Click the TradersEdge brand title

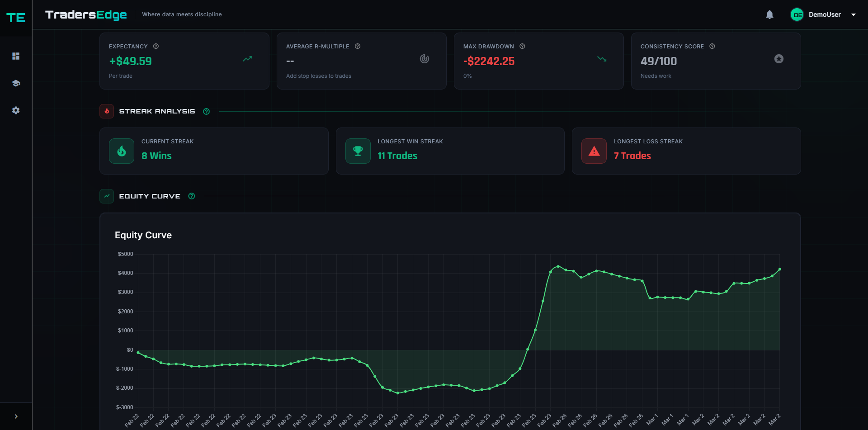pos(86,14)
